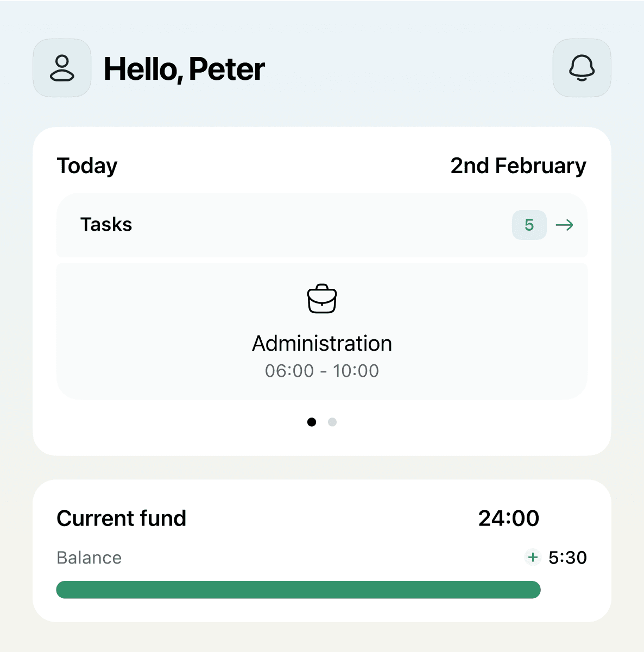Click the Hello, Peter greeting title

pyautogui.click(x=184, y=69)
